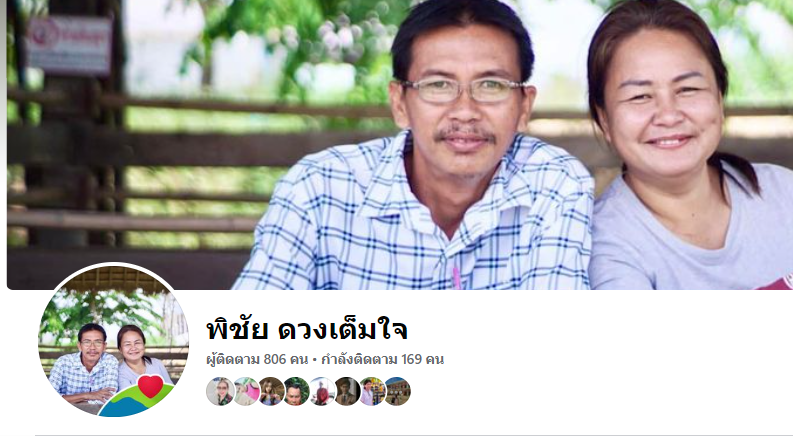Open the long-haired woman follower avatar
This screenshot has width=793, height=443.
pyautogui.click(x=271, y=391)
